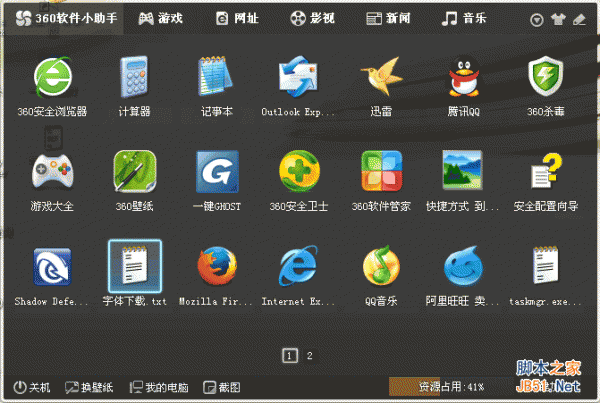This screenshot has height=403, width=600.
Task: Launch 360壁纸 wallpaper app
Action: (x=135, y=171)
